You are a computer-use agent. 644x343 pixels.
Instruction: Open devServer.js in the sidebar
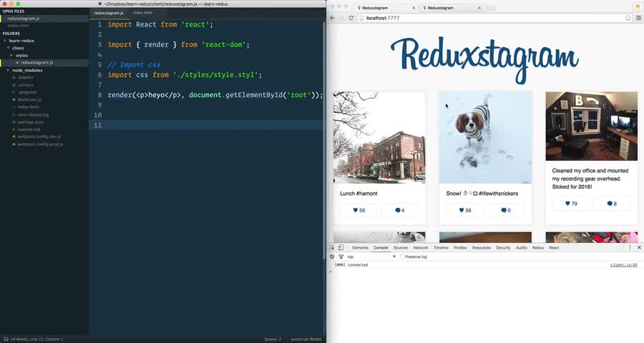pos(29,100)
